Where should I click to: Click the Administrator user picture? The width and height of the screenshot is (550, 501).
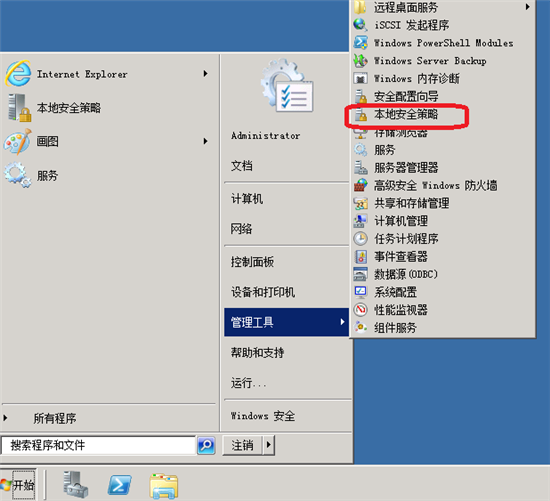288,86
